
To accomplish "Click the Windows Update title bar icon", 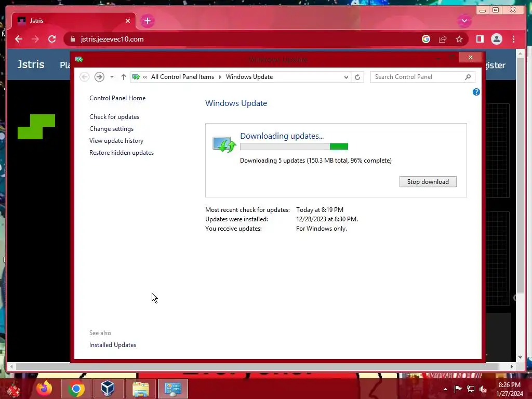I will tap(79, 59).
